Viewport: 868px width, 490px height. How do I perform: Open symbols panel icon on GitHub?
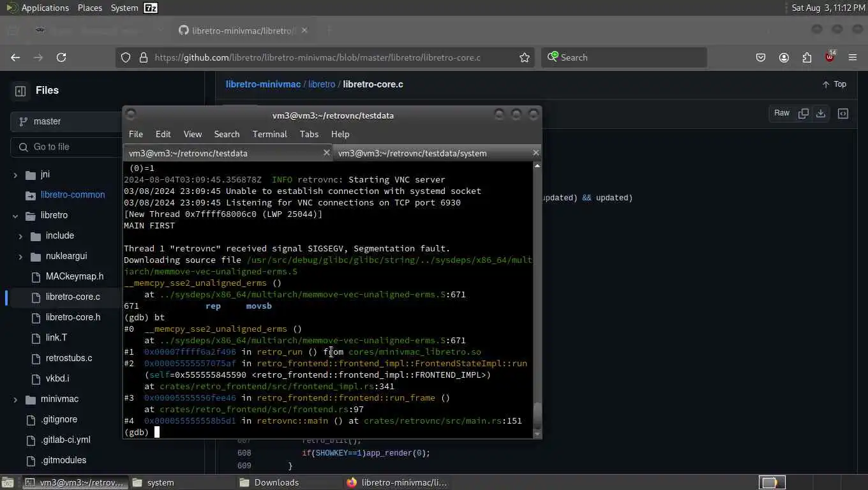843,114
